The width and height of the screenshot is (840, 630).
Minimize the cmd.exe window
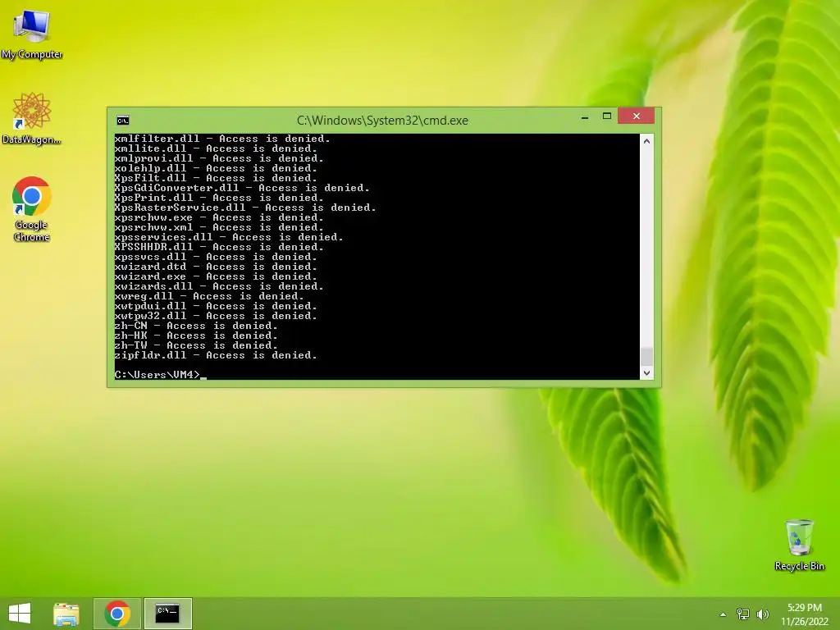[585, 116]
